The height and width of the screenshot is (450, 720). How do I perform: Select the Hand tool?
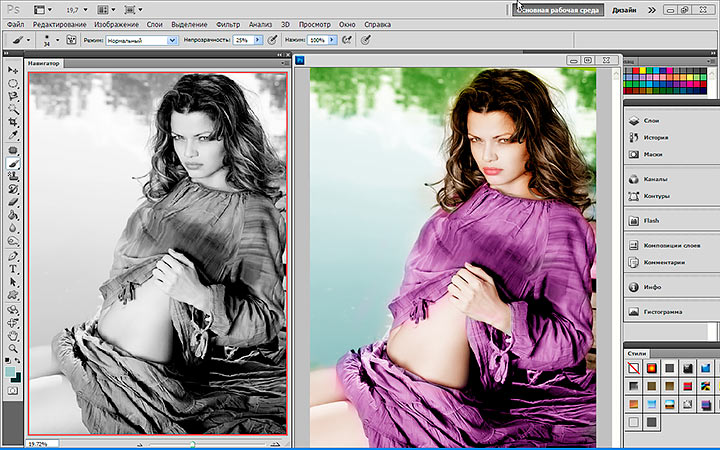(x=13, y=336)
